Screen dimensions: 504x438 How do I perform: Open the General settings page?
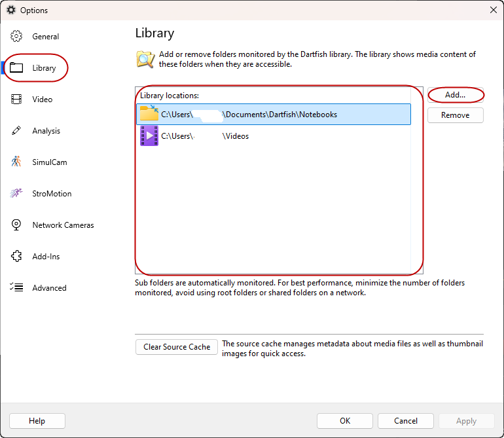tap(46, 37)
